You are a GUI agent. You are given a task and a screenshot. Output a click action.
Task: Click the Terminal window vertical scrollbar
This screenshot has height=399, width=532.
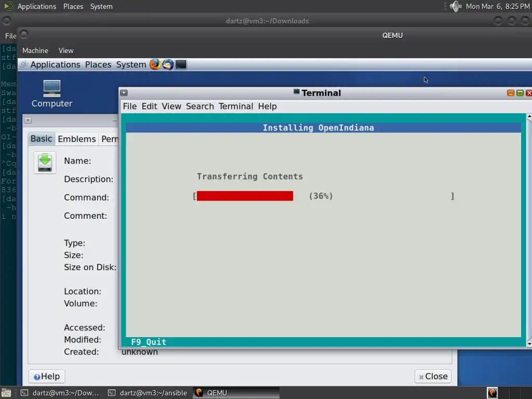[529, 230]
